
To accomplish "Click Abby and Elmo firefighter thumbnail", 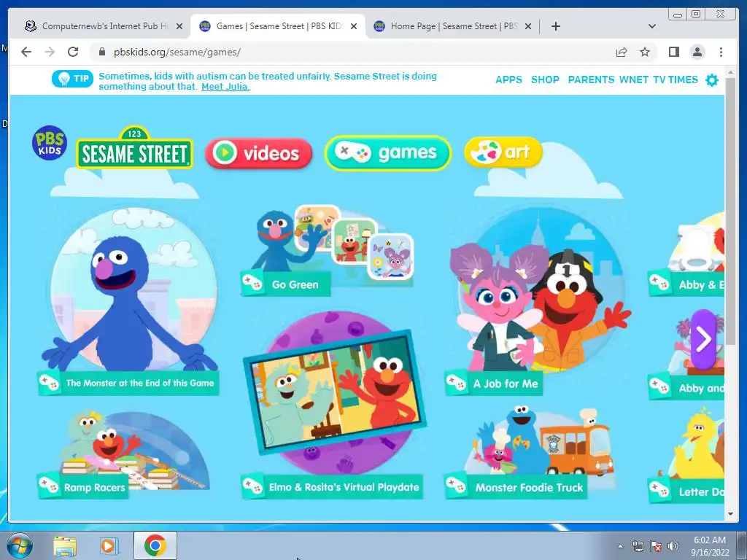I will pyautogui.click(x=541, y=290).
